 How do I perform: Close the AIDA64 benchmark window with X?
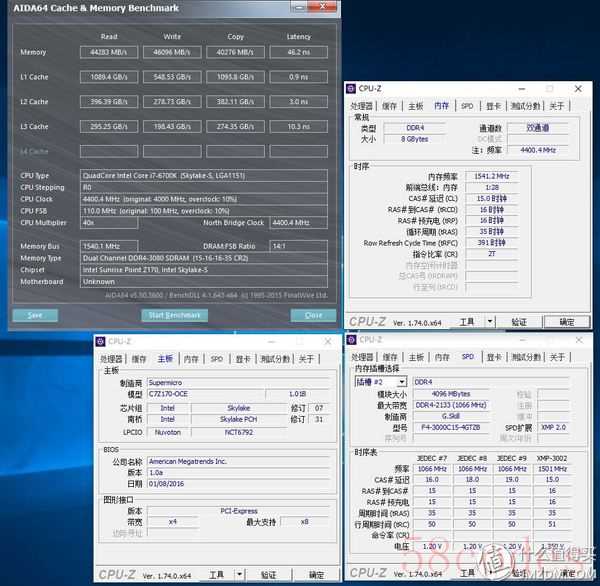click(x=330, y=9)
